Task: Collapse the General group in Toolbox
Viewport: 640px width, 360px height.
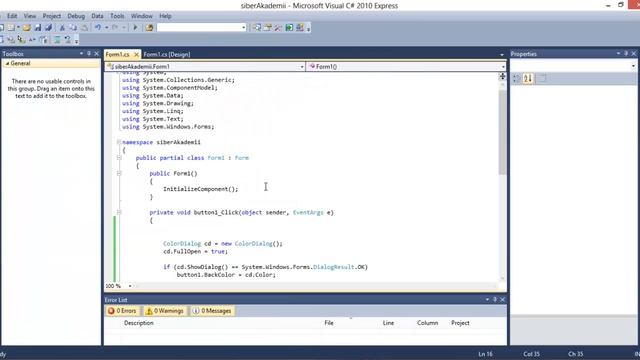Action: (x=7, y=64)
